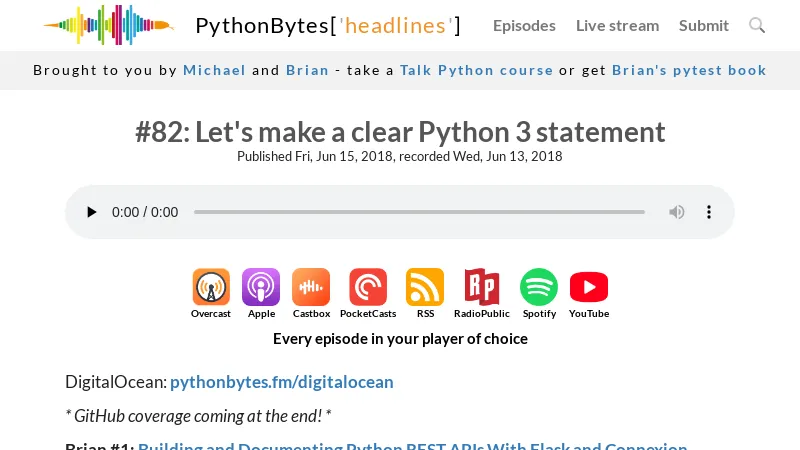Open the YouTube channel icon
This screenshot has height=450, width=800.
[589, 288]
